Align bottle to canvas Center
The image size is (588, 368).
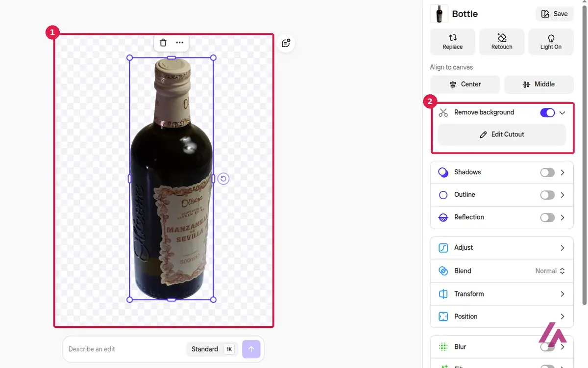(x=465, y=84)
